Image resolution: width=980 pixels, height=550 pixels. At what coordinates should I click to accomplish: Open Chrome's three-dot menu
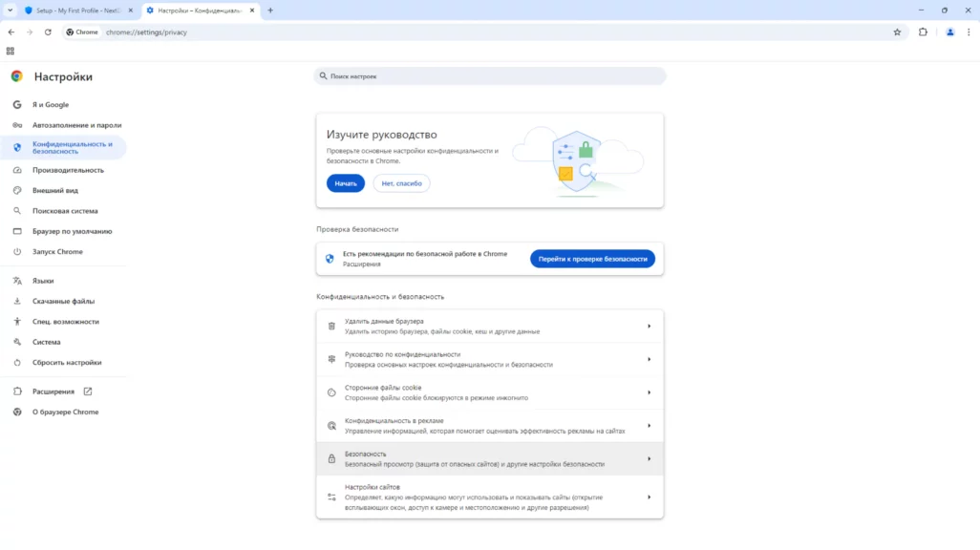(x=969, y=32)
